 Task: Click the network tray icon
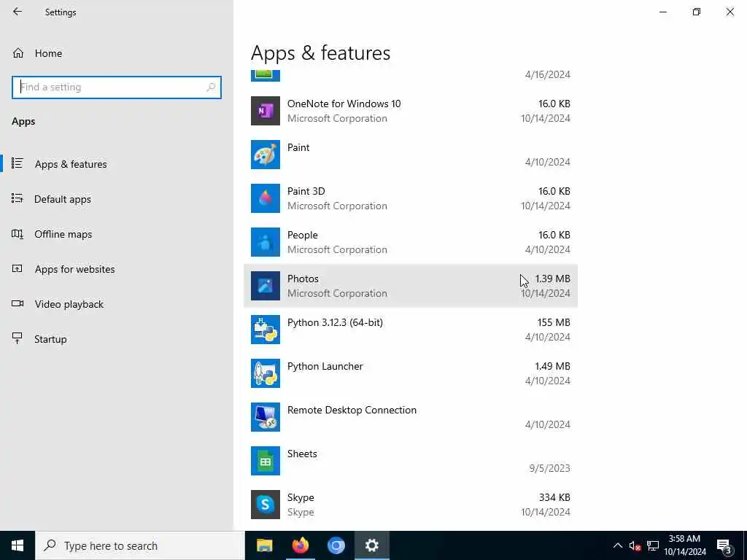(x=653, y=545)
